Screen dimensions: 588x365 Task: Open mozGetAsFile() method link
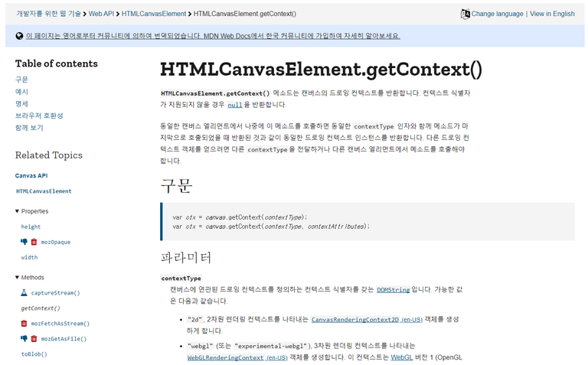64,339
